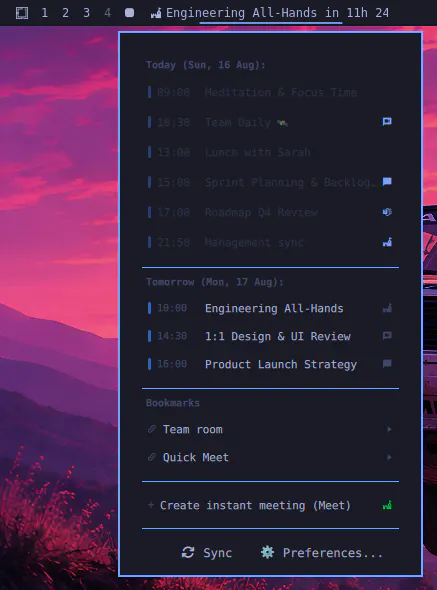437x590 pixels.
Task: Click the Meet icon on Management sync row
Action: [x=387, y=242]
